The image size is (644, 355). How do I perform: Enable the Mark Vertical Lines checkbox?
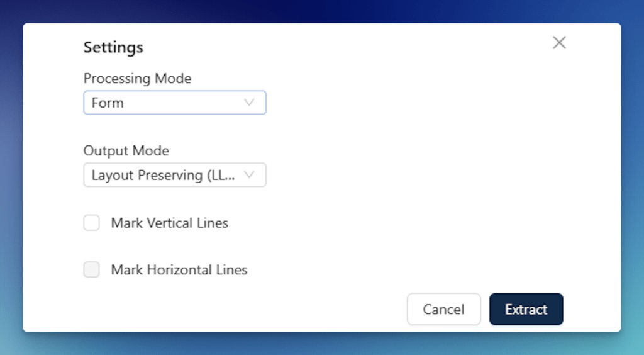[x=92, y=223]
